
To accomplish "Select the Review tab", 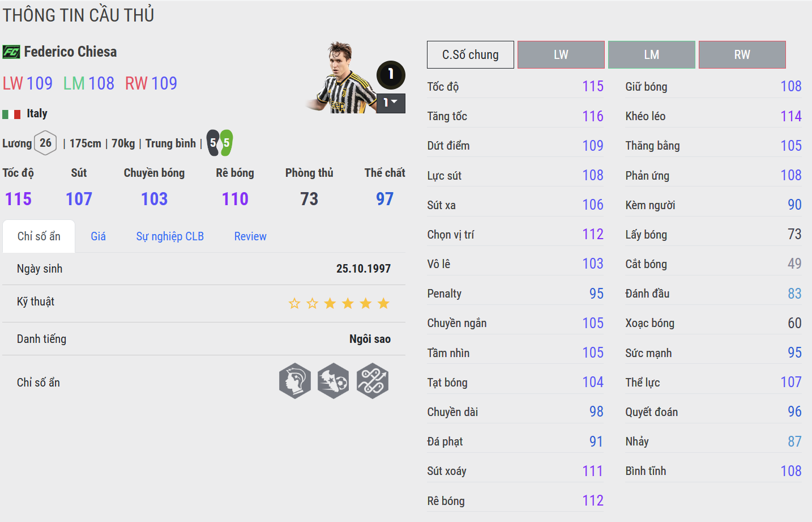I will pyautogui.click(x=250, y=236).
